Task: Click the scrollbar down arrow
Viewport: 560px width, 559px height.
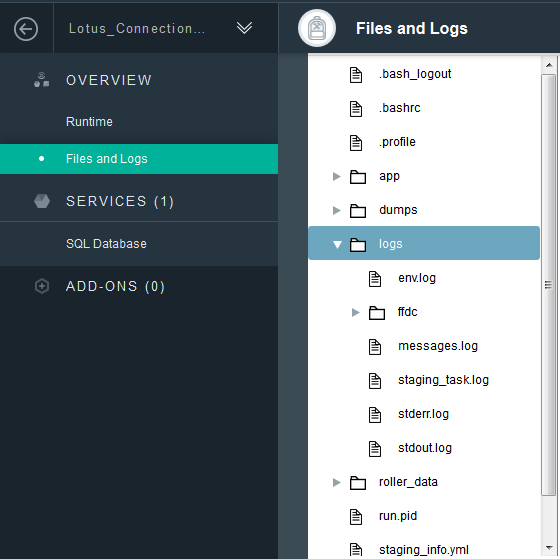Action: (549, 547)
